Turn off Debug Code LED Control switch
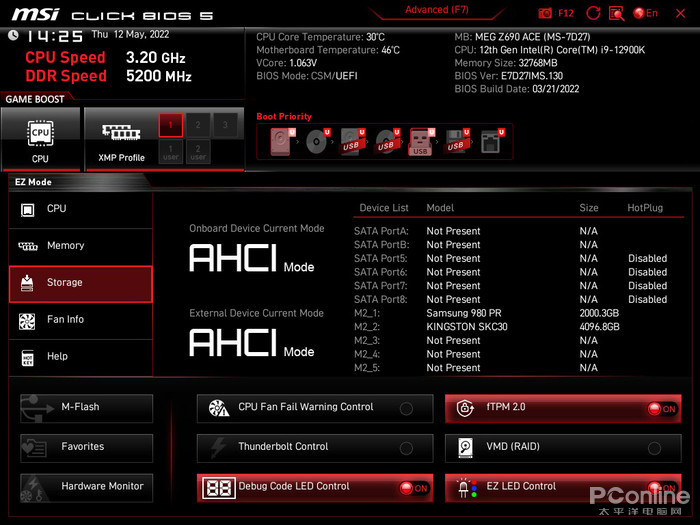The width and height of the screenshot is (700, 525). tap(414, 488)
